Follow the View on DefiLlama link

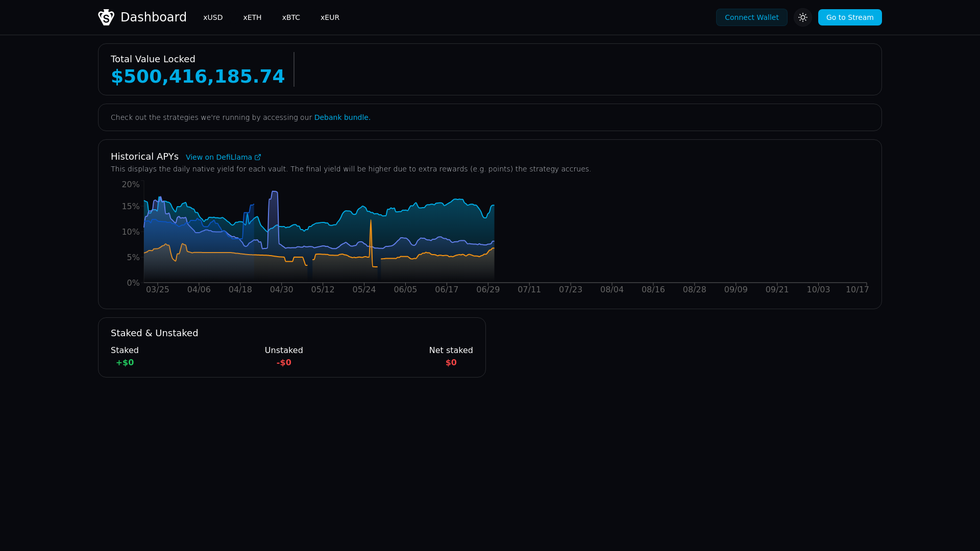(218, 157)
